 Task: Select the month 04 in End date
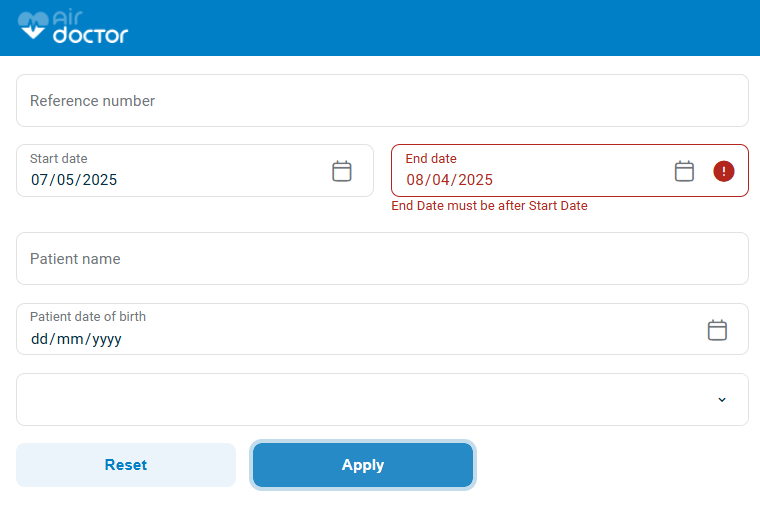click(441, 180)
